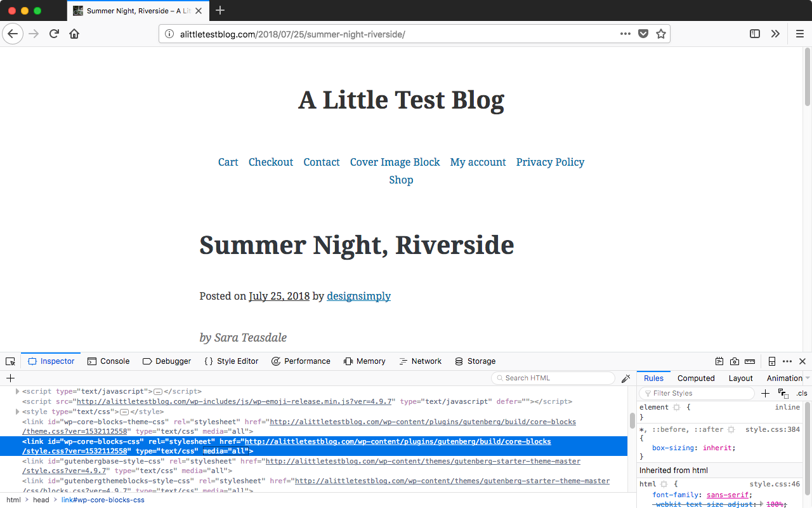Expand the style text/css node
Screen dimensions: 812x508
pyautogui.click(x=17, y=412)
